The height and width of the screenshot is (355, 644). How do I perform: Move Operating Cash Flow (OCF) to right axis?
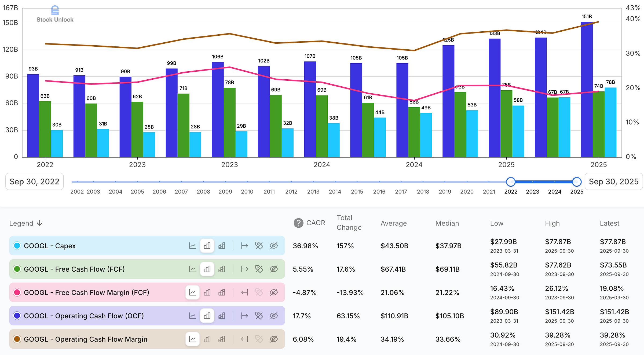click(244, 316)
